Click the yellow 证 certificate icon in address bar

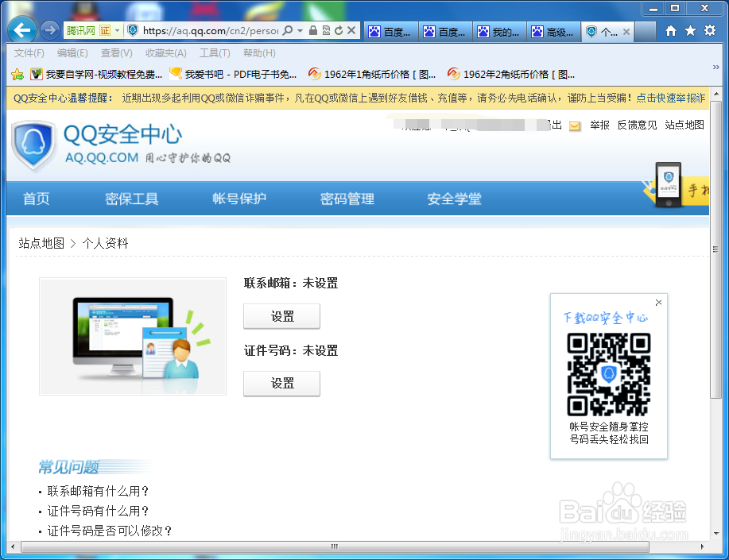coord(105,31)
